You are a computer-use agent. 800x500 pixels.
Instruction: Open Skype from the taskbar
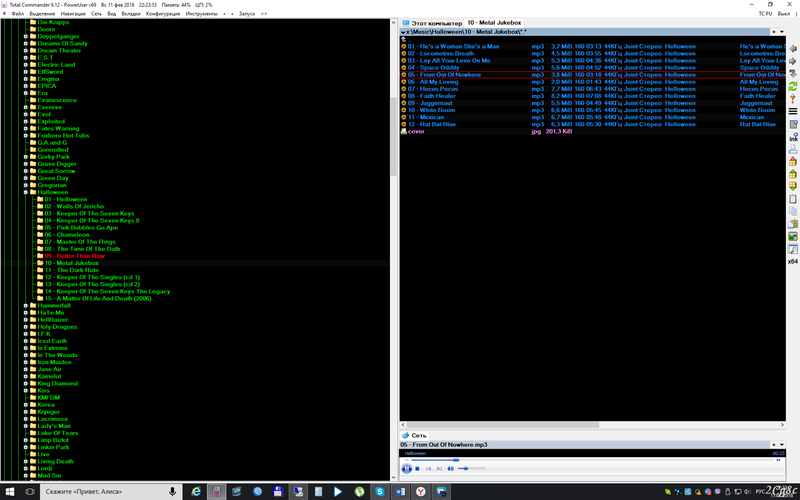[x=380, y=492]
